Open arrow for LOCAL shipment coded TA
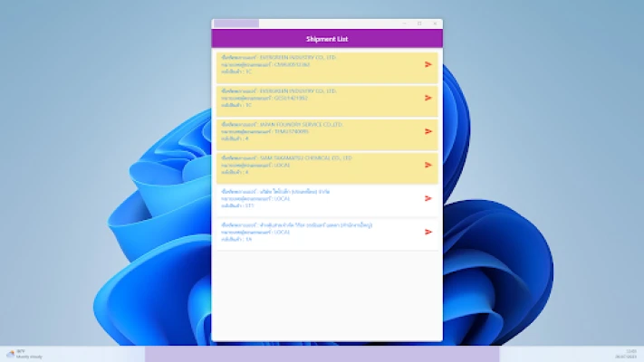This screenshot has height=362, width=644. (x=428, y=232)
